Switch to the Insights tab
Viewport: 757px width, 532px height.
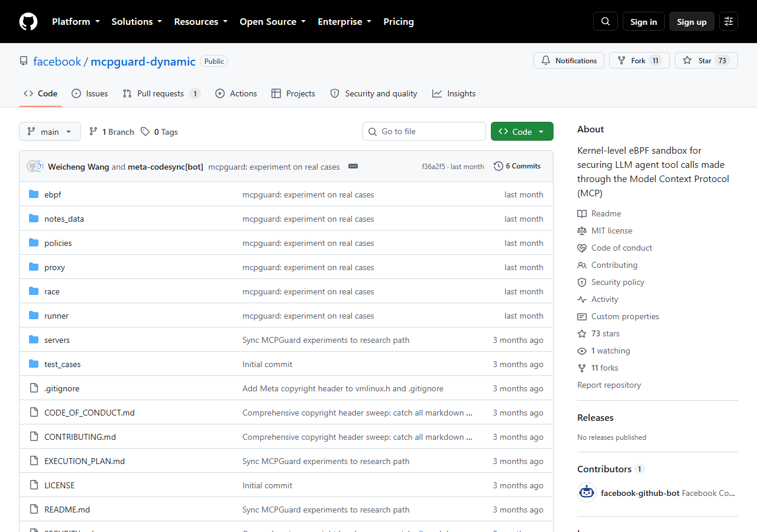tap(454, 93)
